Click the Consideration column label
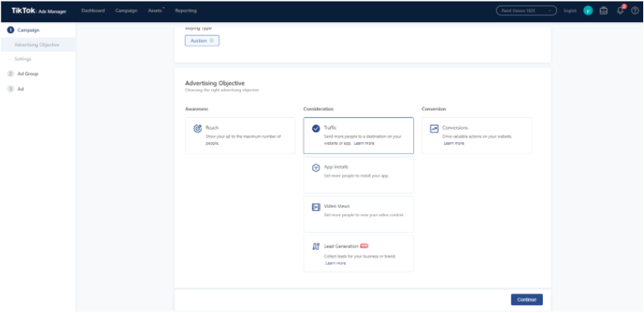This screenshot has height=313, width=644. [318, 109]
